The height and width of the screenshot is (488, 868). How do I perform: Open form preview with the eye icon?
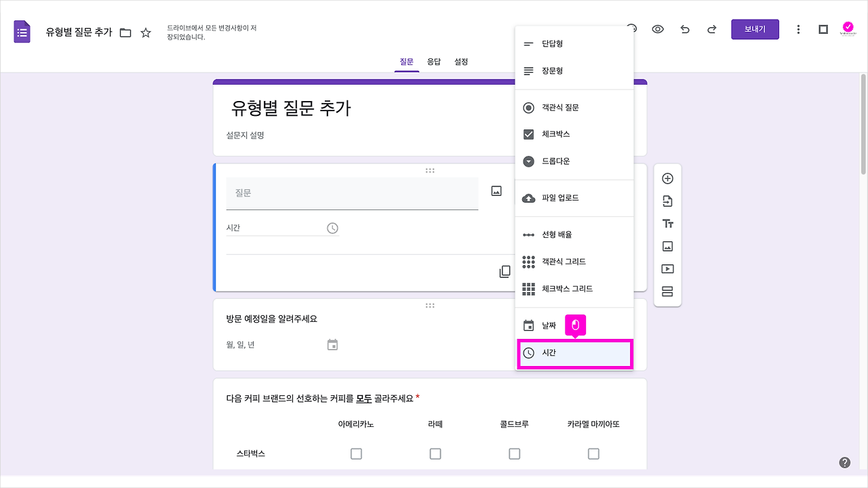657,29
